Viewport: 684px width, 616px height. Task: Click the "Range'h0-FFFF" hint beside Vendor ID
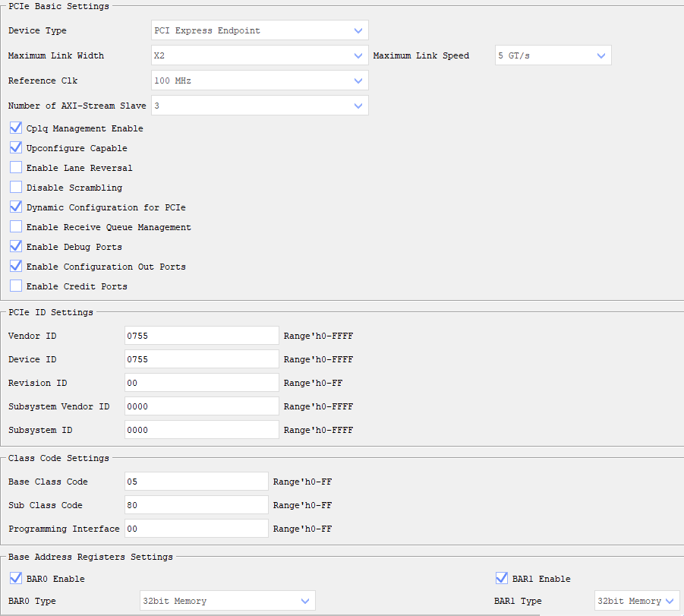[318, 336]
